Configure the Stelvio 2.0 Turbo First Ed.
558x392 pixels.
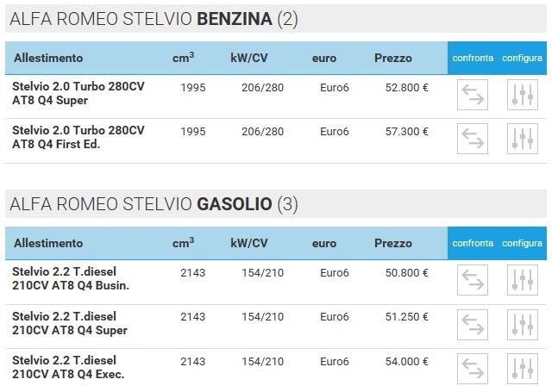(522, 139)
